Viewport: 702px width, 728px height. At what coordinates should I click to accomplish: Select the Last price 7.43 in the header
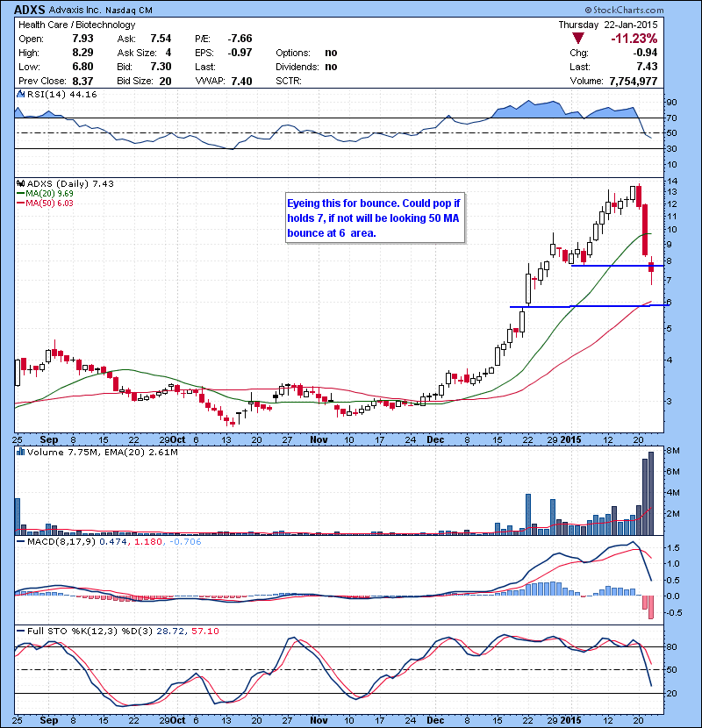point(648,67)
